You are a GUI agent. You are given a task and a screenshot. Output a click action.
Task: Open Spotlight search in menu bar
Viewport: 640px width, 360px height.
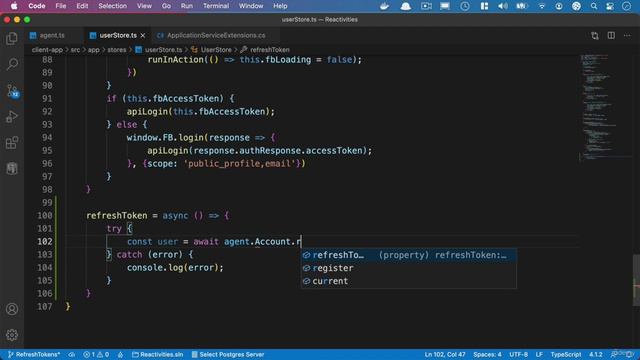594,6
